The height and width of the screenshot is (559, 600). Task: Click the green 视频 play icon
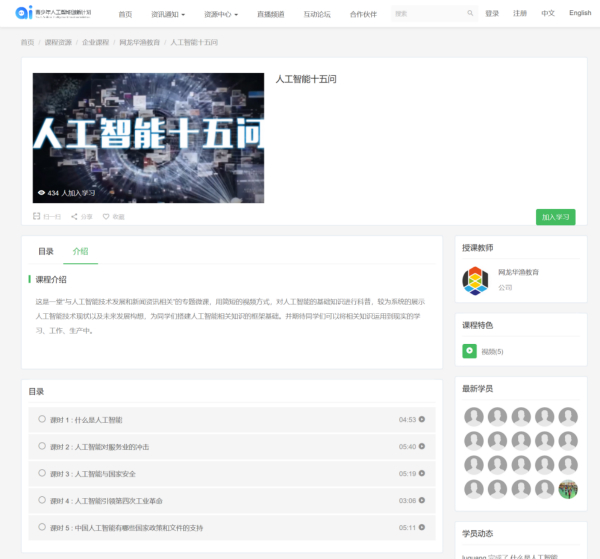click(470, 351)
